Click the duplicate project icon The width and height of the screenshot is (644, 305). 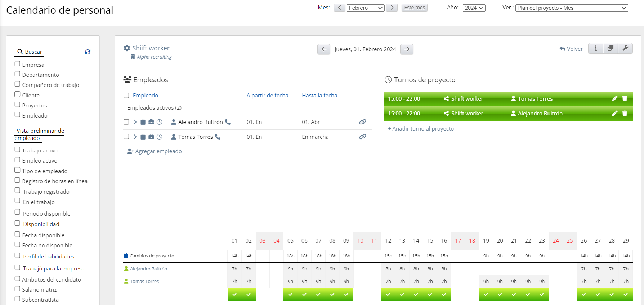(x=610, y=48)
